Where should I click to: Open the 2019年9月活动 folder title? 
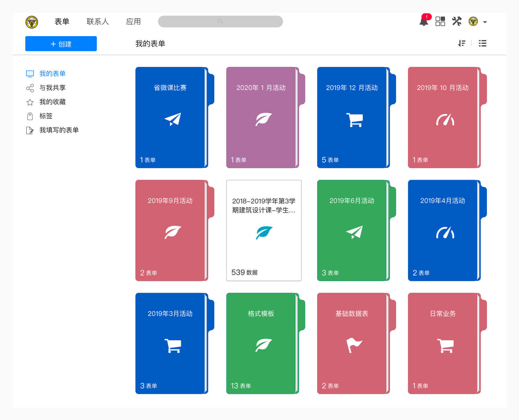click(170, 201)
